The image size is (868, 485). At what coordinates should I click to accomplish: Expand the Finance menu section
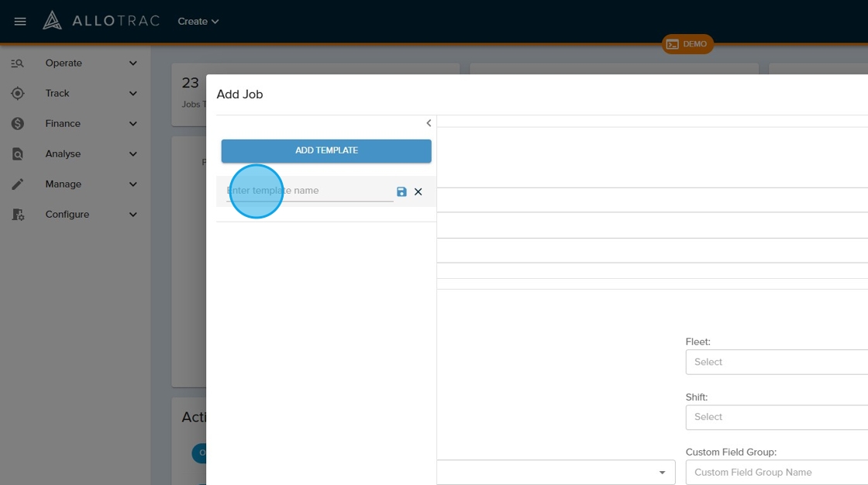tap(133, 124)
